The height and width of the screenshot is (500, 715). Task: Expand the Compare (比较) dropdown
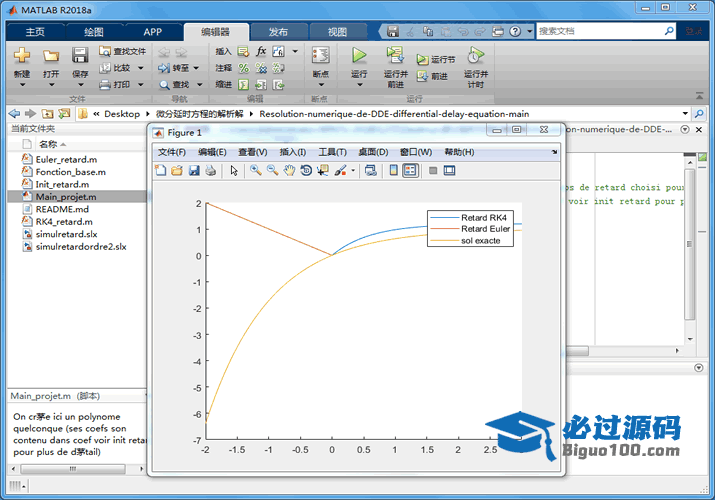[141, 68]
